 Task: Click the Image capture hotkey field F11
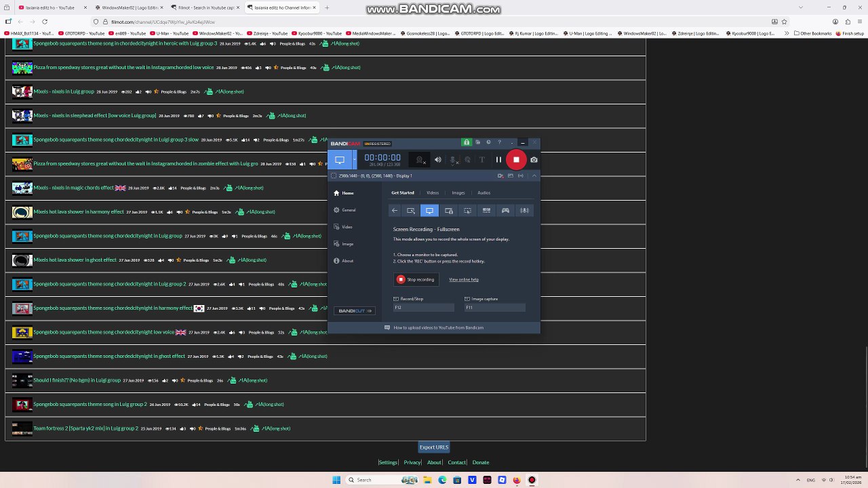494,308
